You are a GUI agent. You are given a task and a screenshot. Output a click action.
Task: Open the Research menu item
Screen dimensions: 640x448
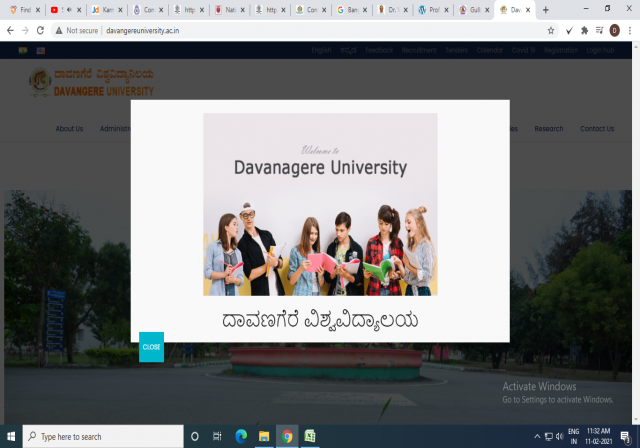[x=549, y=128]
